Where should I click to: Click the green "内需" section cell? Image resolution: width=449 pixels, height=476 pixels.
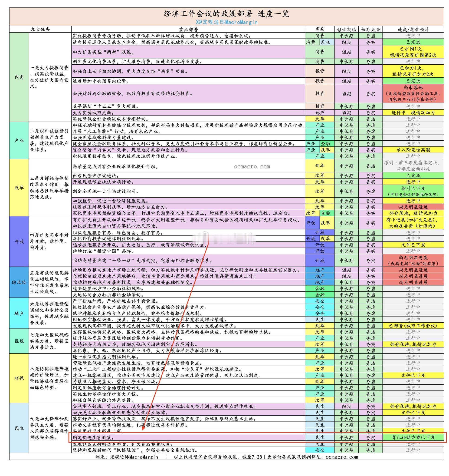click(19, 77)
